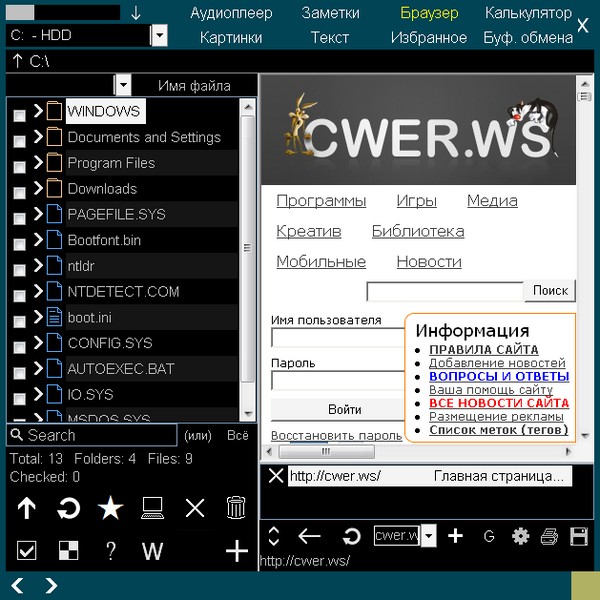Click the W icon in file toolbar
Screen dimensions: 600x600
[152, 551]
